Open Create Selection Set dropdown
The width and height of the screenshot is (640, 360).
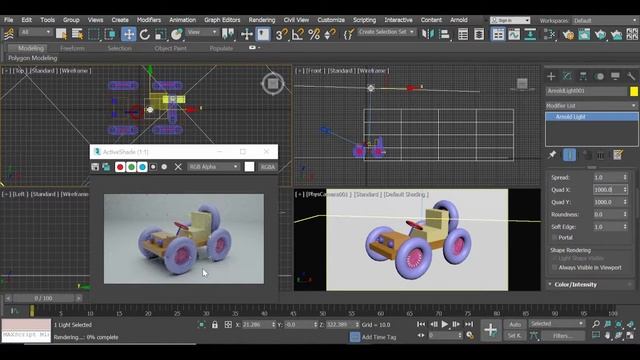387,32
